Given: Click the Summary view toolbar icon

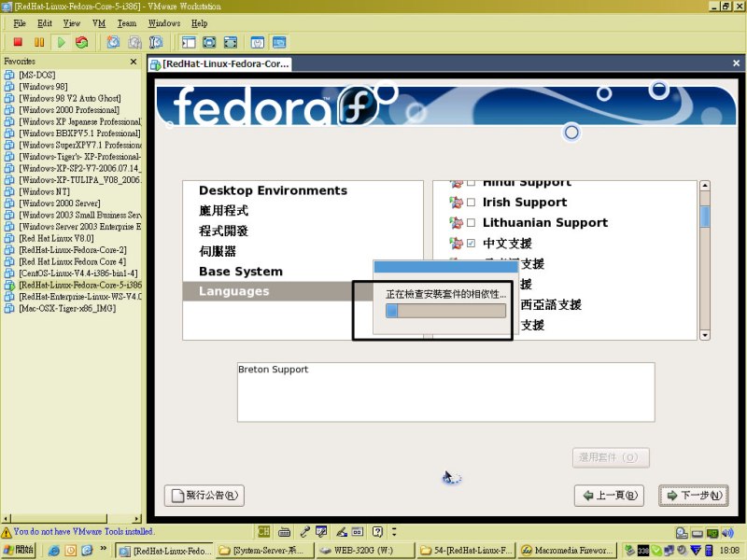Looking at the screenshot, I should [x=258, y=42].
